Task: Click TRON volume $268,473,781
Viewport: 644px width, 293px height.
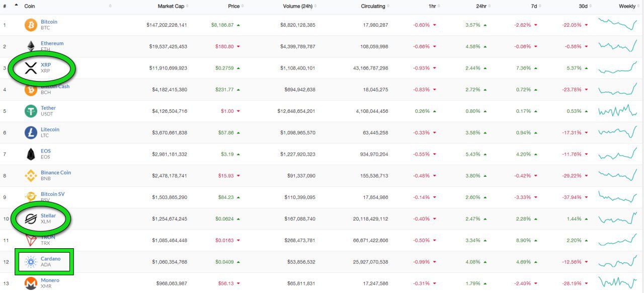Action: [300, 240]
